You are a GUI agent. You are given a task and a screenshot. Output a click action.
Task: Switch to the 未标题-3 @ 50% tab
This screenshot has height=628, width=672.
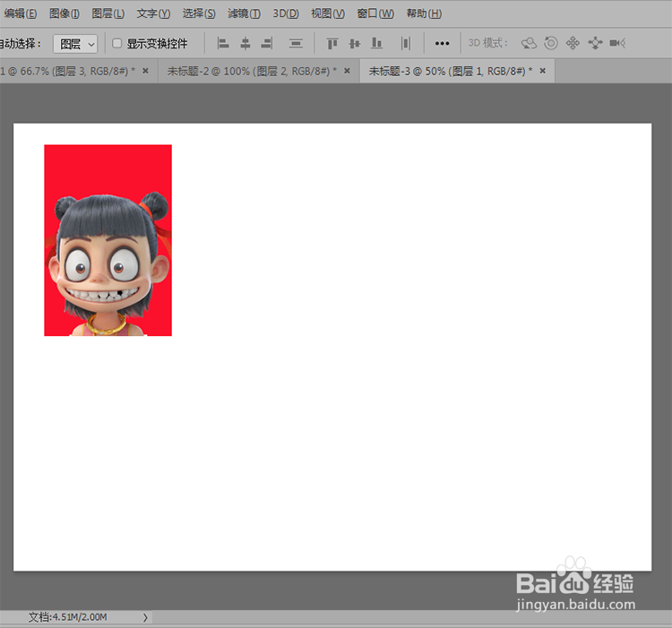coord(450,71)
